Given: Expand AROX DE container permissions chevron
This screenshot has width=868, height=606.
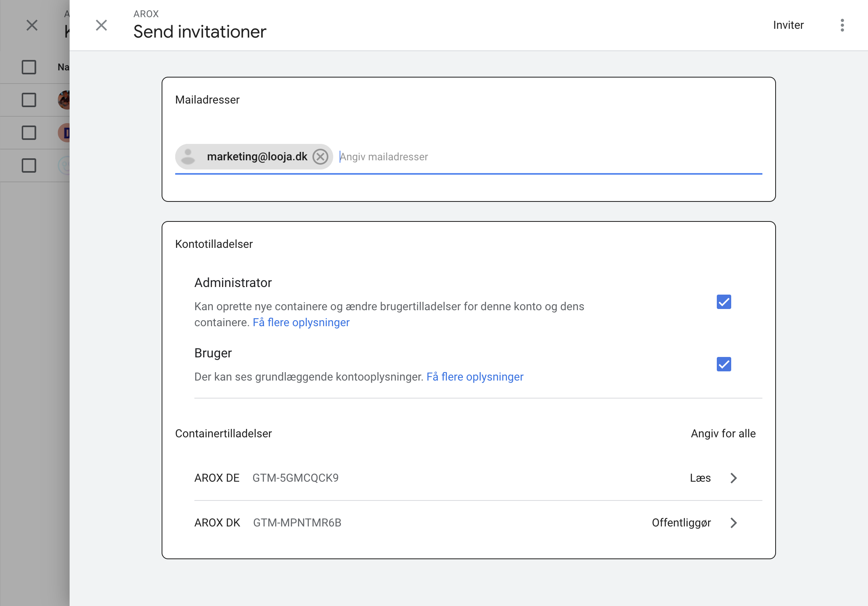Looking at the screenshot, I should 734,478.
